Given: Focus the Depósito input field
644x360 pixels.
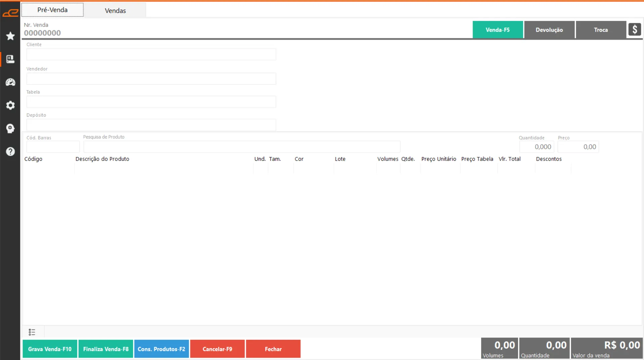Looking at the screenshot, I should point(151,125).
